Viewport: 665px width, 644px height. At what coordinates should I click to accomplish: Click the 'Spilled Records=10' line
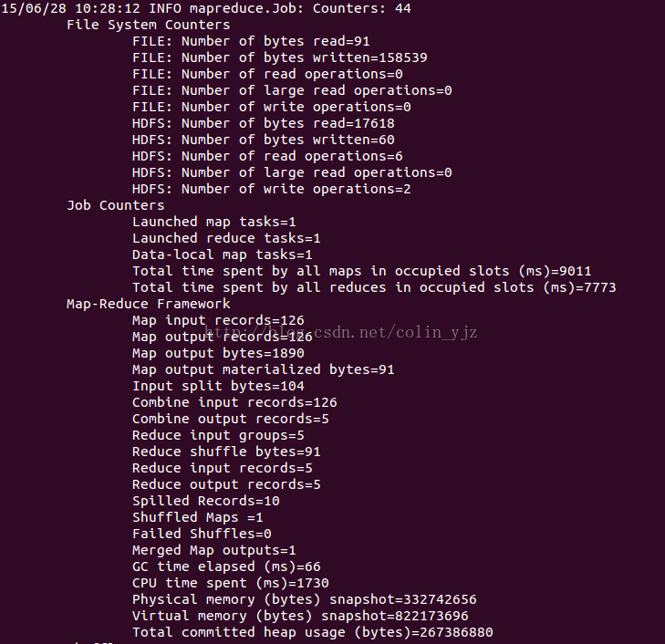point(206,501)
